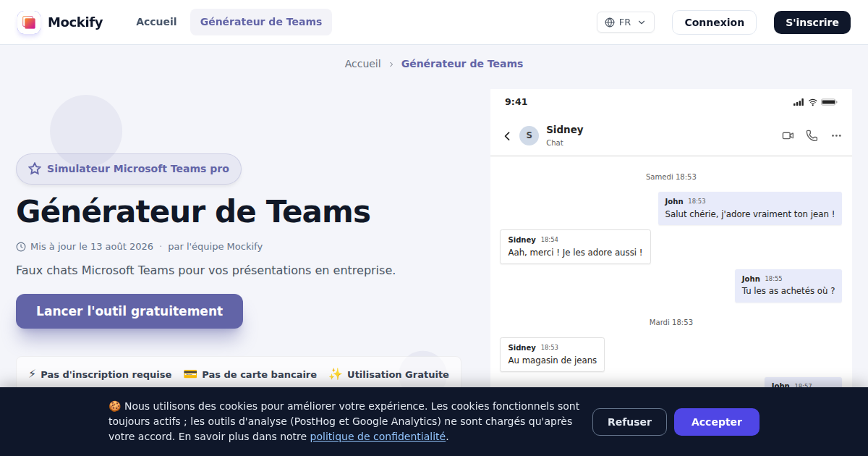868x456 pixels.
Task: Click the signal strength icon in the status bar
Action: click(x=799, y=102)
